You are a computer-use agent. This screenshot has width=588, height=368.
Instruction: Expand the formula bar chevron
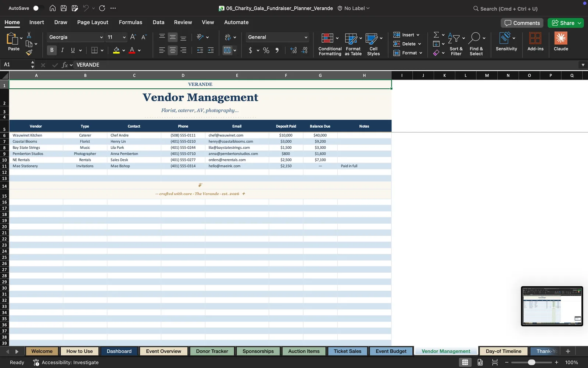click(x=583, y=65)
